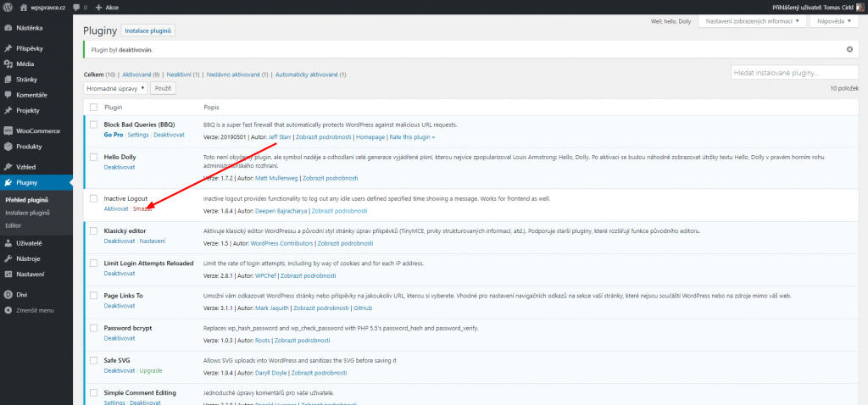This screenshot has height=405, width=868.
Task: Dismiss the plugin deactivated notice
Action: click(849, 49)
